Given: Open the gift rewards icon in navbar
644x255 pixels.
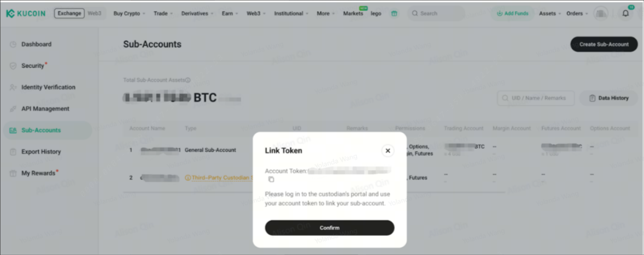Looking at the screenshot, I should point(394,14).
